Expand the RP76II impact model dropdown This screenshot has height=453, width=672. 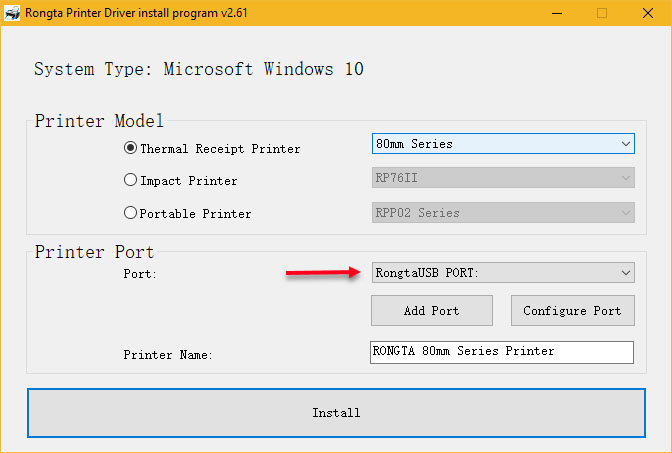[502, 178]
